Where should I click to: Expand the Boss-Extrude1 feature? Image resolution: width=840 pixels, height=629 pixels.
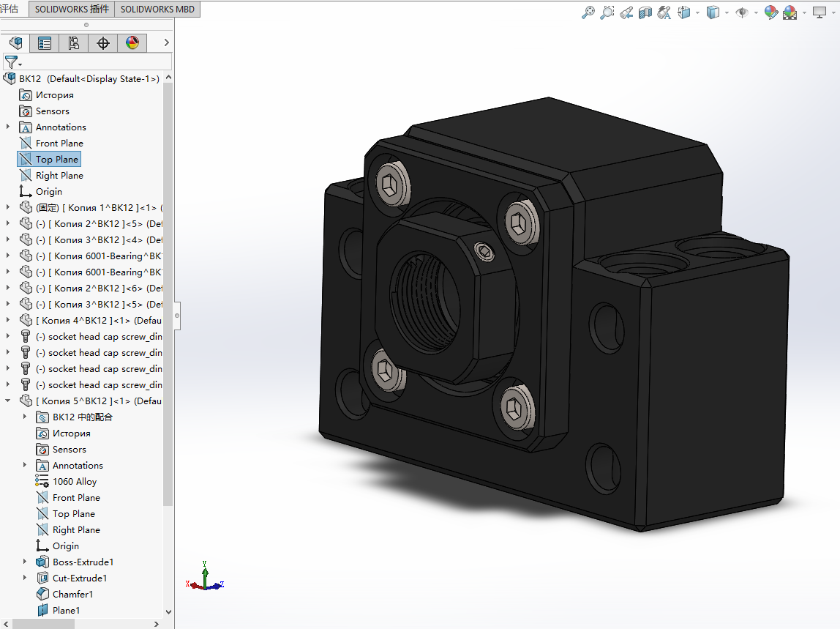coord(25,562)
